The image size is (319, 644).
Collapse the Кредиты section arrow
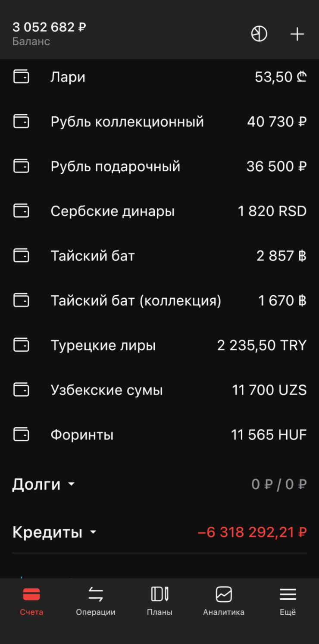[93, 532]
